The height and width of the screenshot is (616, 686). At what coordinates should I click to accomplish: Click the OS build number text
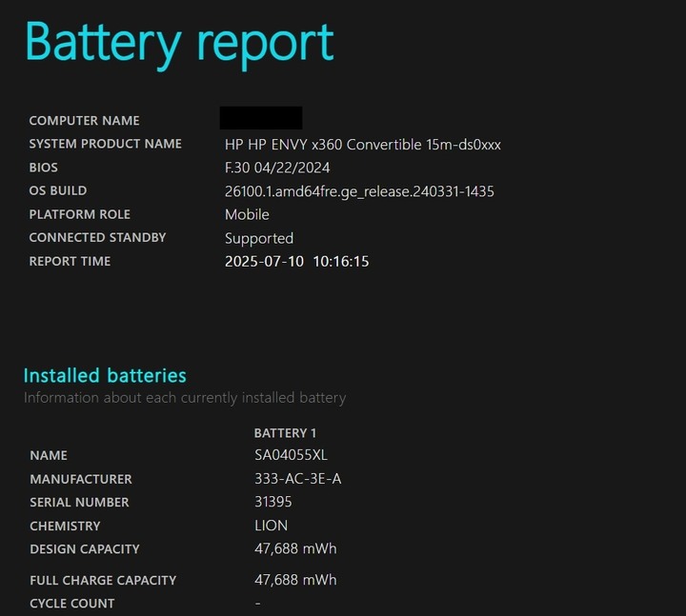(359, 191)
